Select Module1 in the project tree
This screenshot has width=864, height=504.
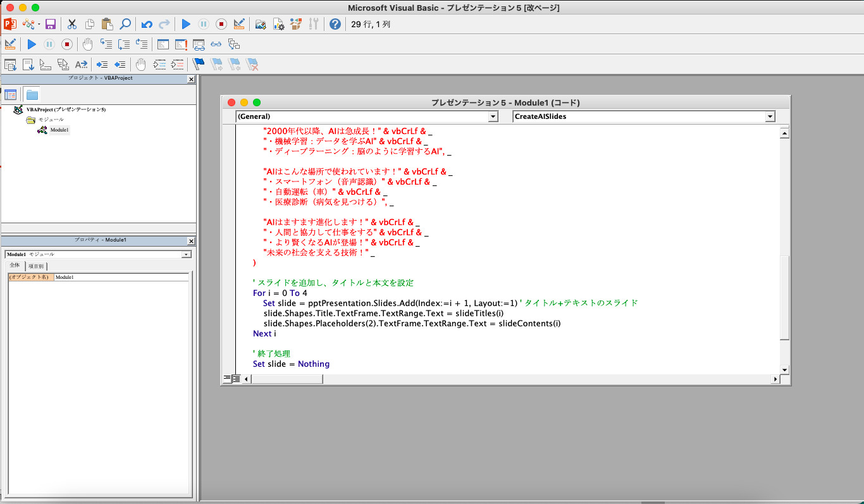coord(59,130)
